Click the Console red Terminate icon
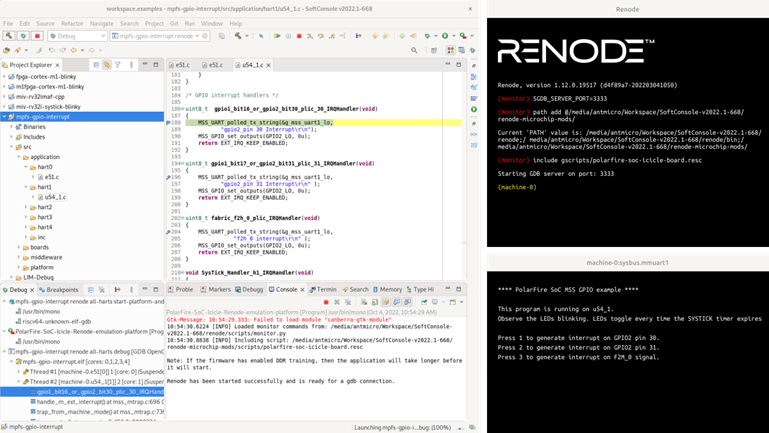Screen dimensions: 769x433 point(326,302)
